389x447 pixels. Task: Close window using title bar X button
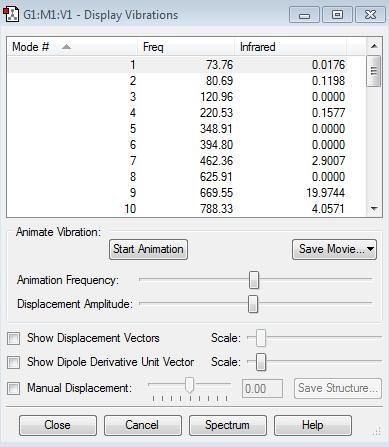370,15
